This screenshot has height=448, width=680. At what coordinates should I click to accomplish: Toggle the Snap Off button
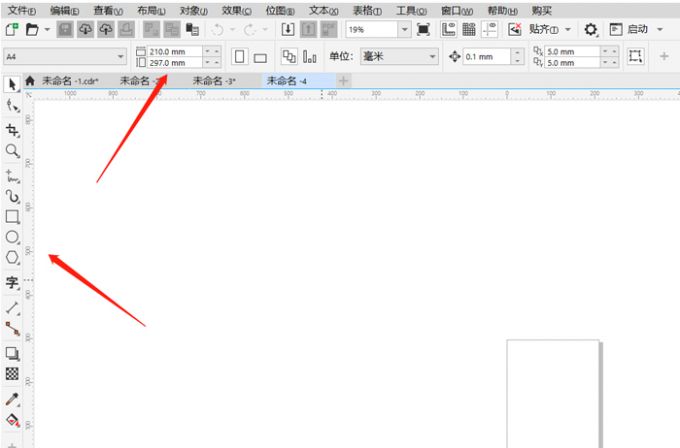(515, 29)
